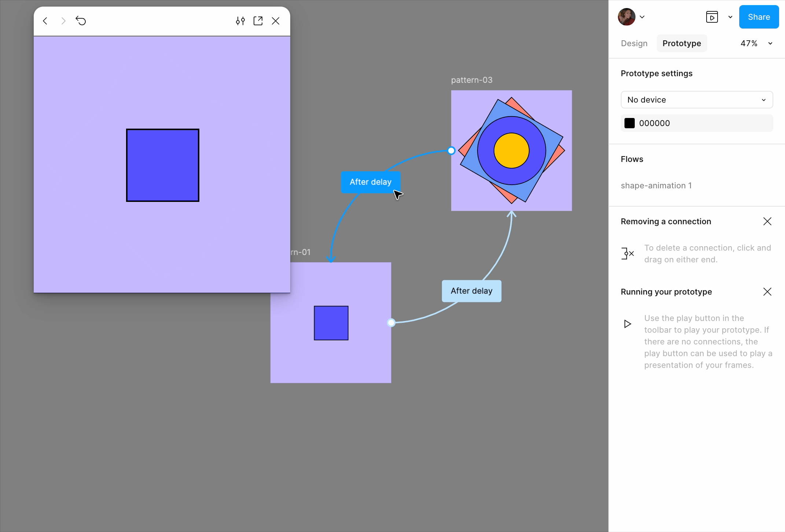Click the Share button
The width and height of the screenshot is (785, 532).
click(x=759, y=17)
